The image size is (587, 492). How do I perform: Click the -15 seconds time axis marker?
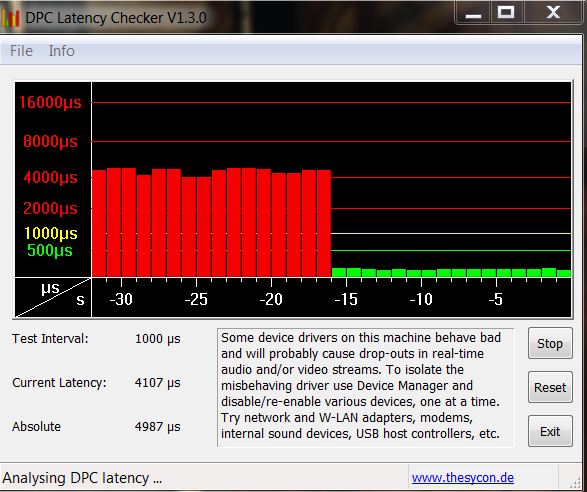point(346,299)
